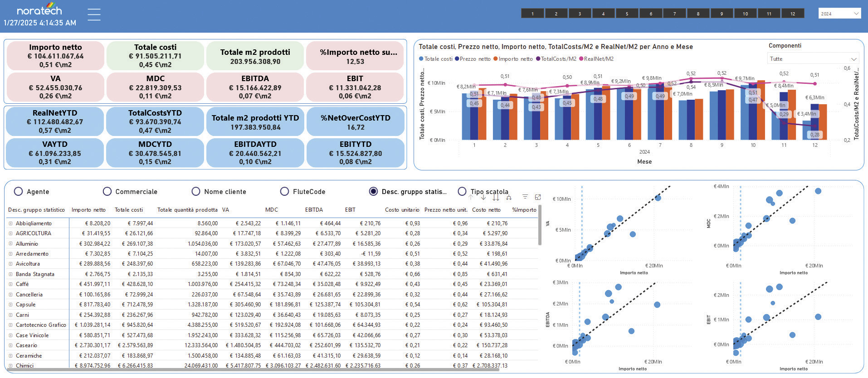Click the Importo netto KPI card
Viewport: 868px width, 378px height.
tap(55, 56)
